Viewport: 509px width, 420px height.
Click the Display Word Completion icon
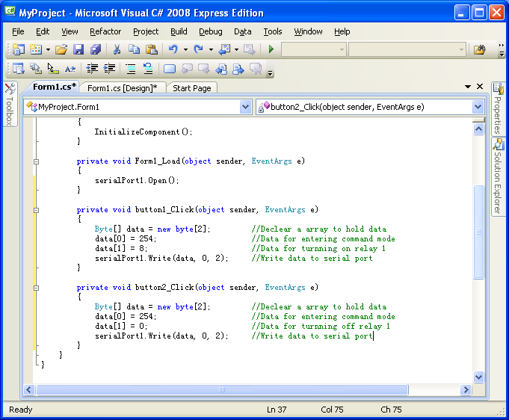(x=70, y=69)
